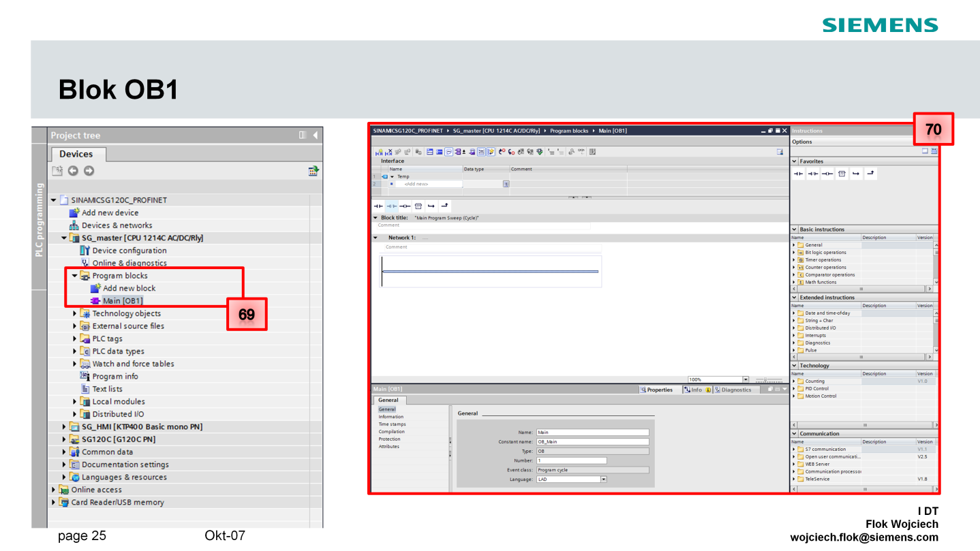Viewport: 980px width, 551px height.
Task: Expand SG_HMI [KTP400 Basic mono PN] device
Action: tap(65, 426)
